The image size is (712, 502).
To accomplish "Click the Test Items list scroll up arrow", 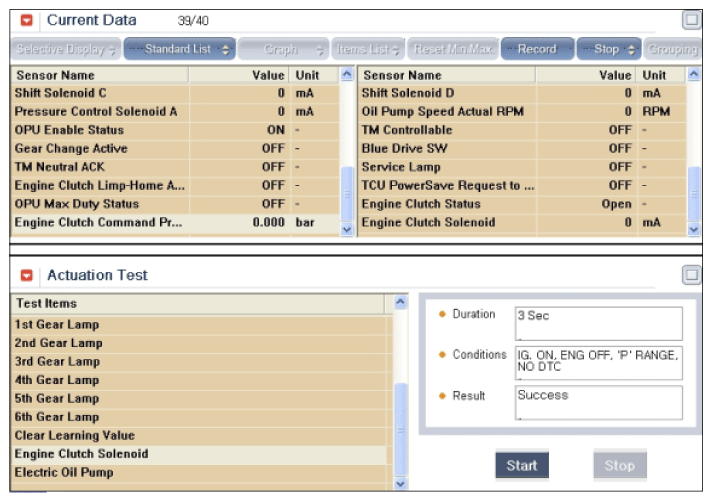I will point(400,302).
